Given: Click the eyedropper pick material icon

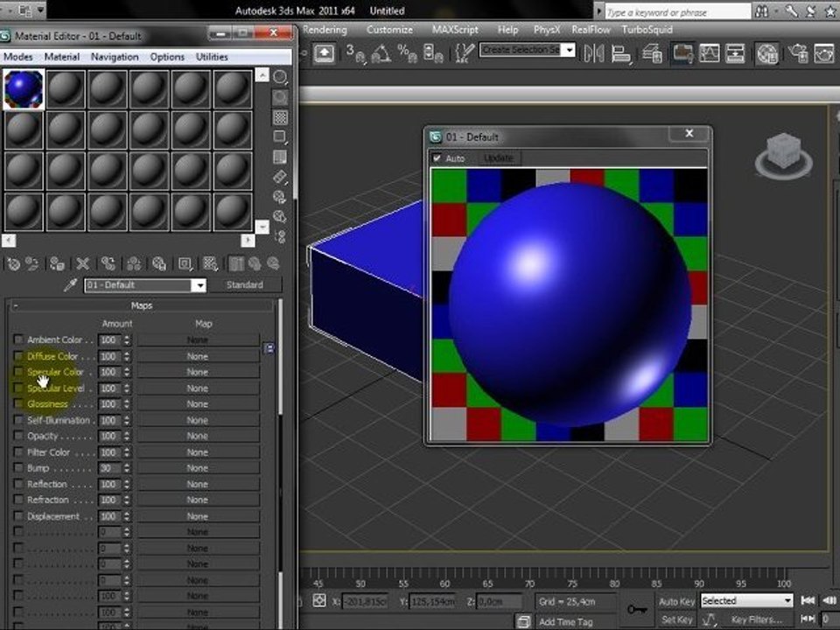Looking at the screenshot, I should [x=70, y=285].
